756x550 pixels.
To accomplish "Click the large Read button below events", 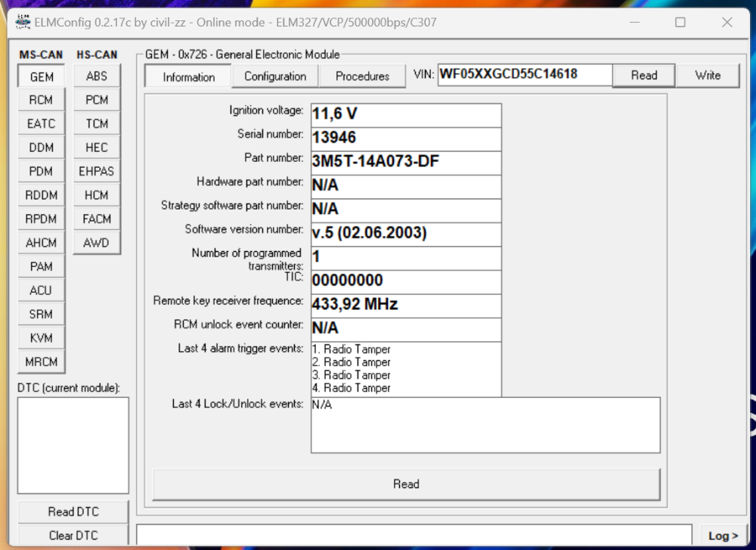I will 406,484.
